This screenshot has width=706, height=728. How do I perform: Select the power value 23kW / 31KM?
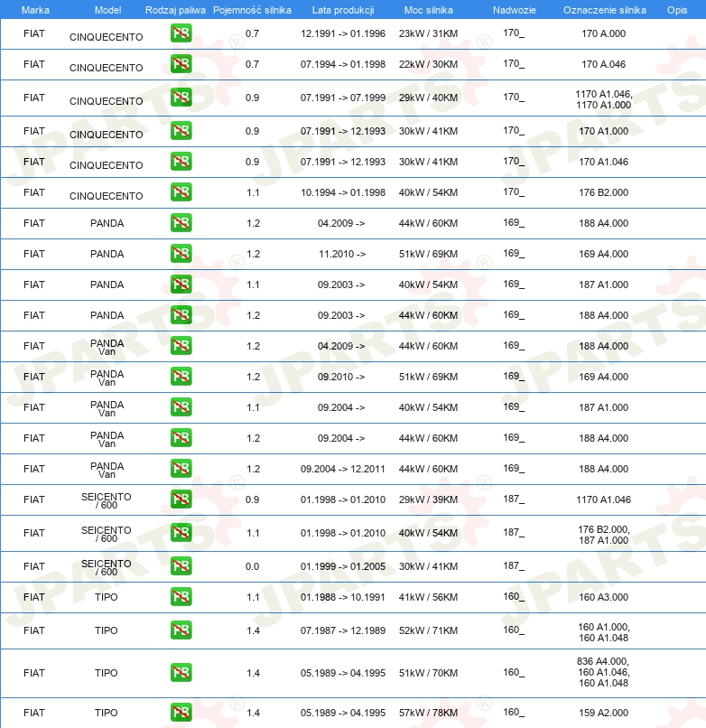point(428,33)
